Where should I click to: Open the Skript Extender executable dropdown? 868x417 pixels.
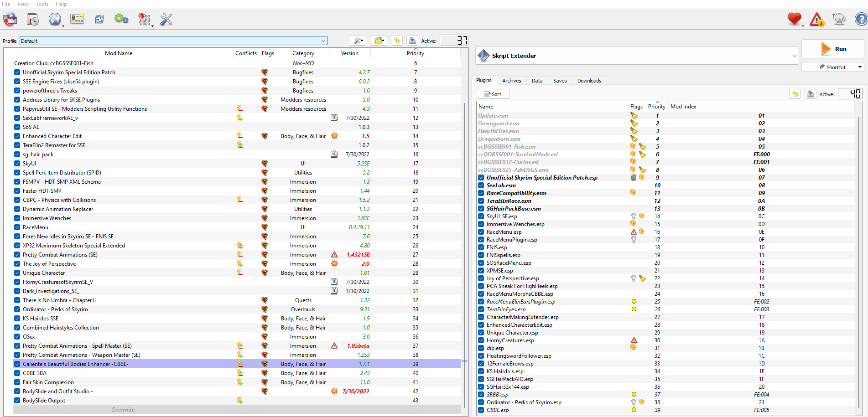pos(794,56)
